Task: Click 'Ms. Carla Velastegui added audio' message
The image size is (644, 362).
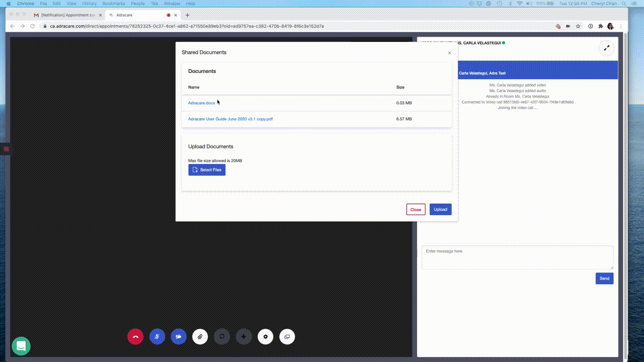Action: pos(517,91)
